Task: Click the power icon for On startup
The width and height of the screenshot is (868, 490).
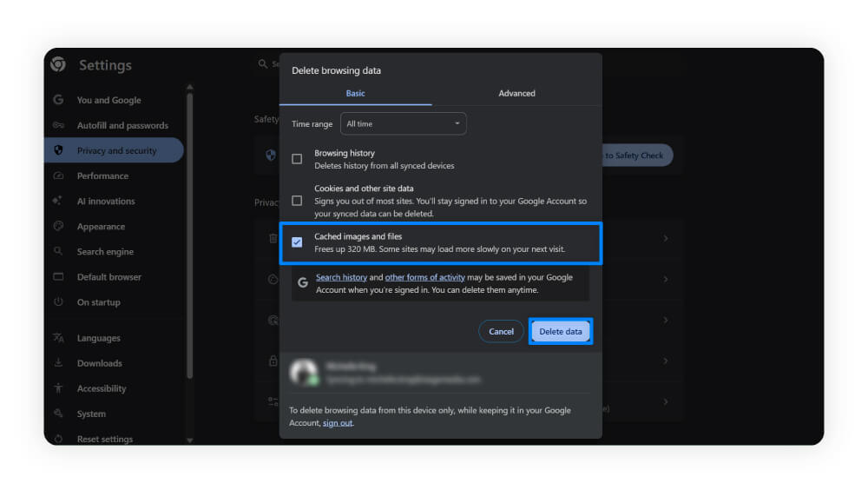Action: coord(58,302)
